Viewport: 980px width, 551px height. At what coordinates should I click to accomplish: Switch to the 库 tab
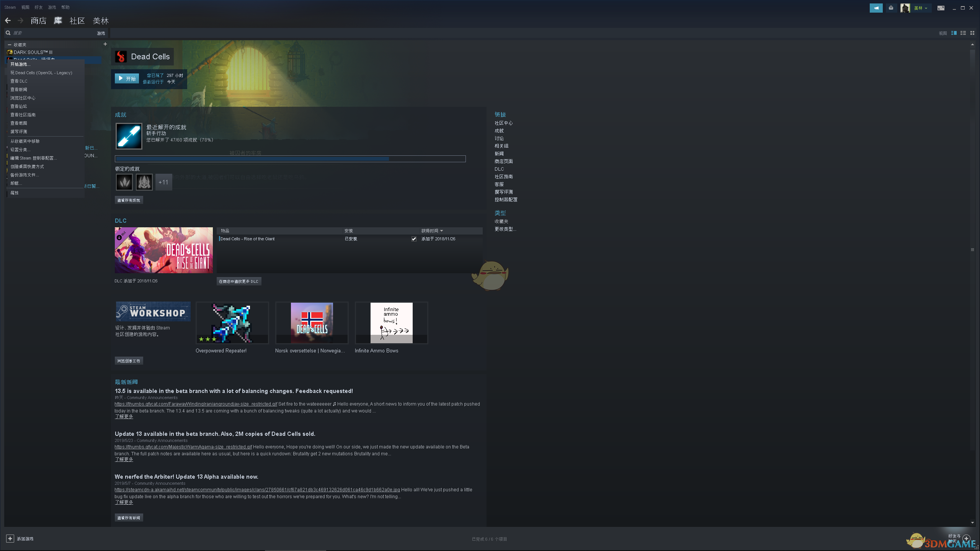coord(58,21)
